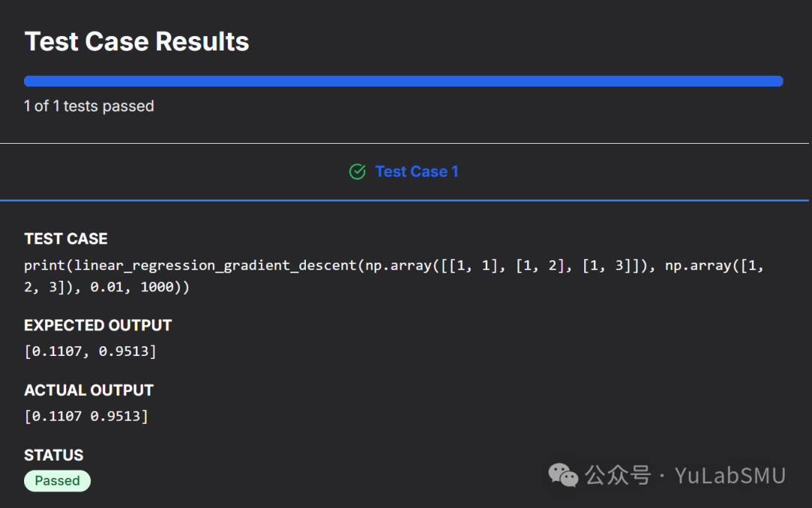This screenshot has width=812, height=508.
Task: Click the actual output value [0.1107 0.9513]
Action: 86,416
